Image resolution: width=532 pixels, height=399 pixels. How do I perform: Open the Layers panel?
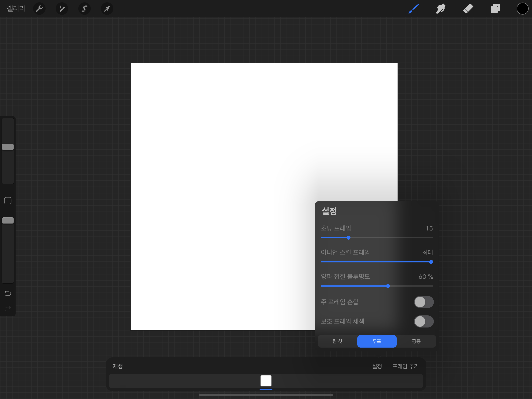(495, 9)
